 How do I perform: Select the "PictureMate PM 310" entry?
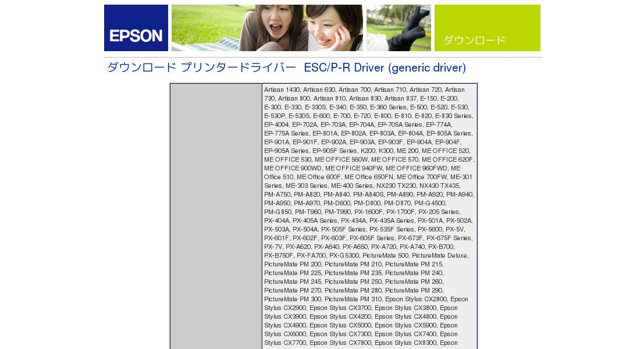click(353, 300)
